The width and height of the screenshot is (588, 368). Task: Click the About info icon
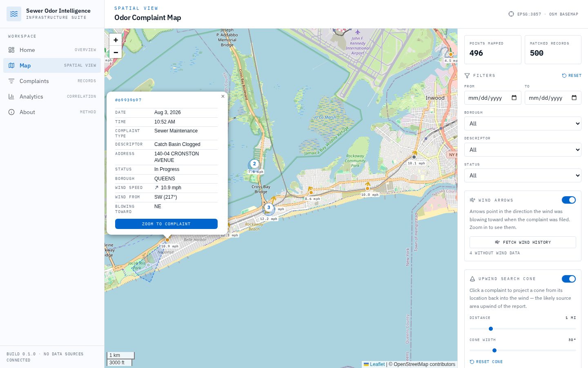(11, 112)
